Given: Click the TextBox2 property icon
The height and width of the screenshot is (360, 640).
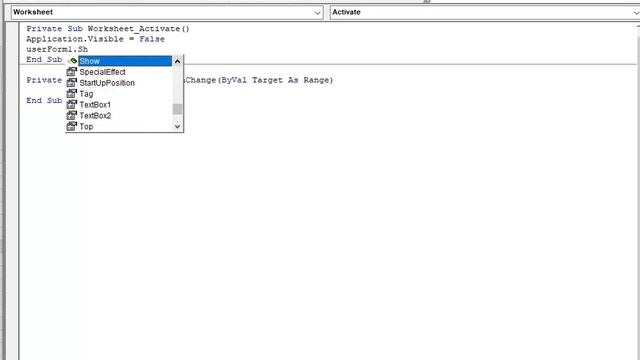Looking at the screenshot, I should coord(71,116).
